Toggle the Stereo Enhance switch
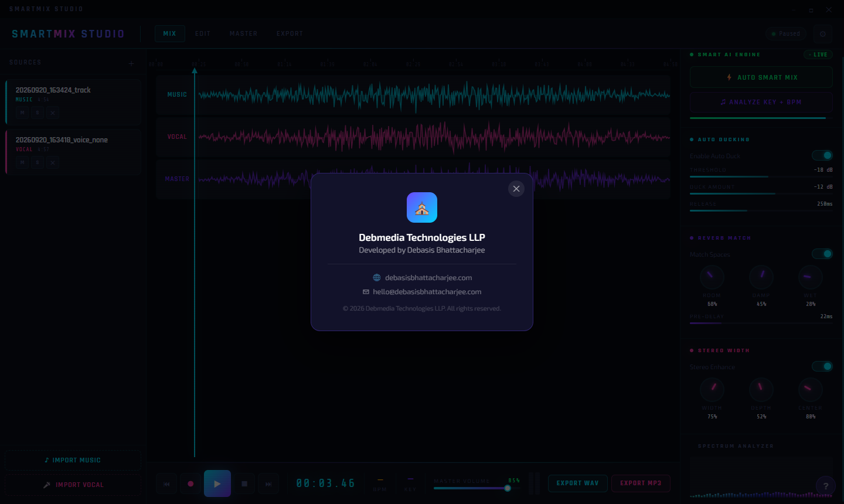The height and width of the screenshot is (504, 844). point(822,366)
